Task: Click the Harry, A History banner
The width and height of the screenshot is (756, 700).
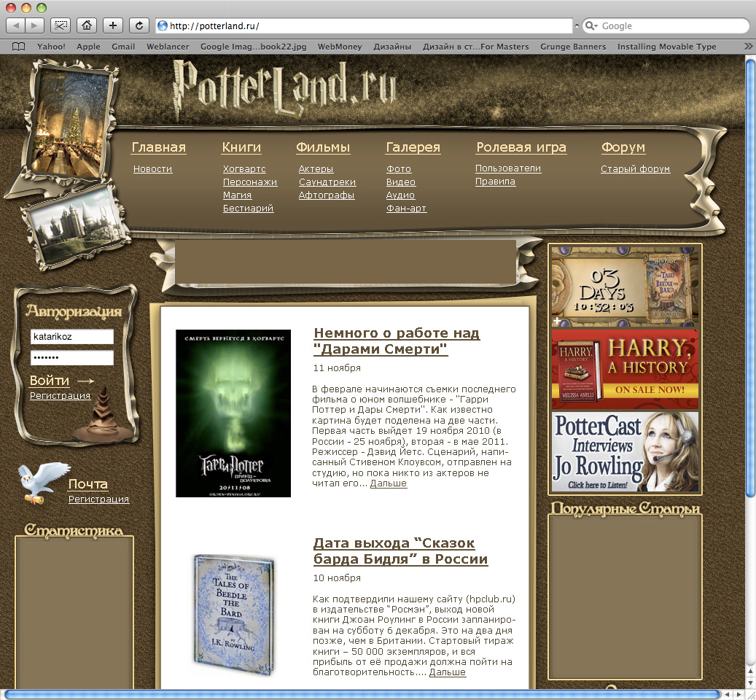Action: point(625,369)
